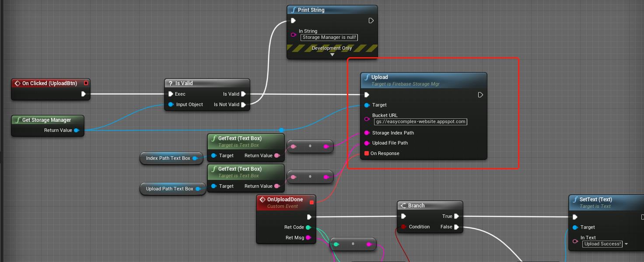The width and height of the screenshot is (644, 262).
Task: Click the SetText (Text) Target pin
Action: click(575, 227)
